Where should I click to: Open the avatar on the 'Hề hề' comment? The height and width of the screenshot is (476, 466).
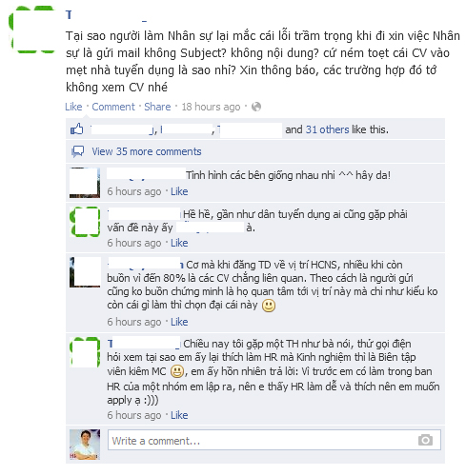(x=85, y=222)
